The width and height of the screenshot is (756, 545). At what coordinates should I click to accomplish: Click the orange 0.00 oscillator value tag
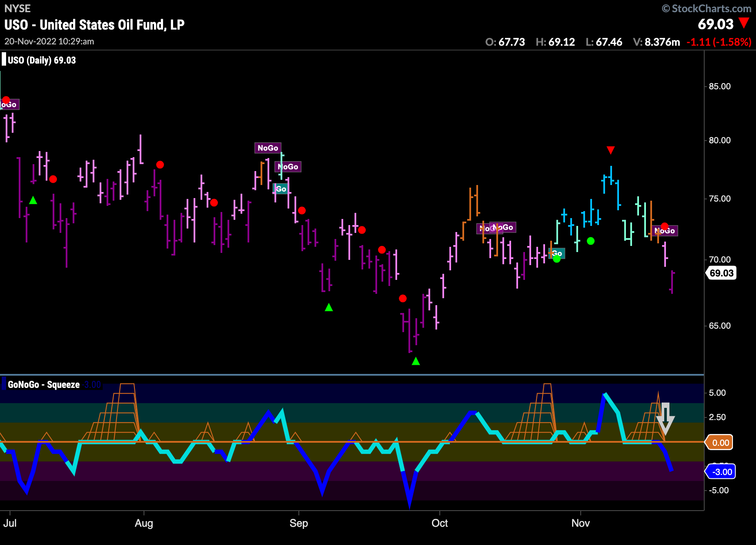(720, 442)
